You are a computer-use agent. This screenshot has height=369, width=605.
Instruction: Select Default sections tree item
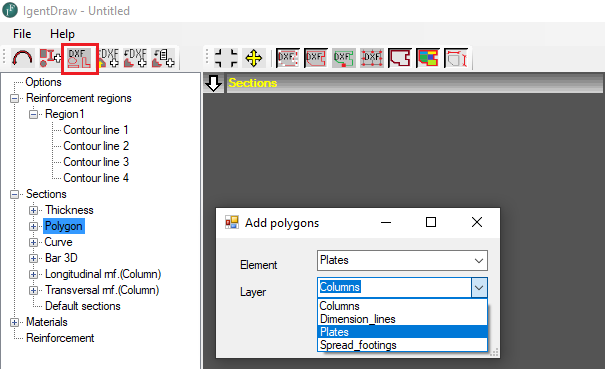pos(83,306)
